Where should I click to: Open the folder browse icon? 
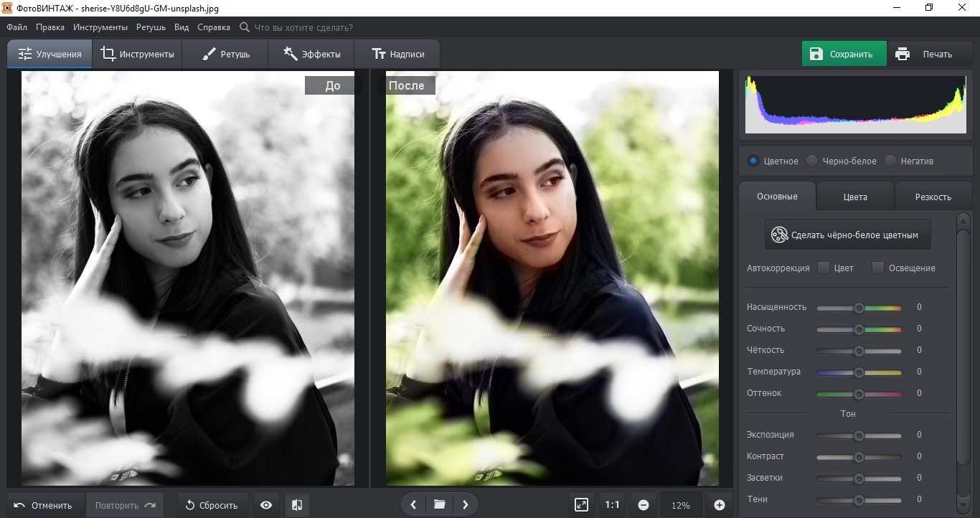440,505
